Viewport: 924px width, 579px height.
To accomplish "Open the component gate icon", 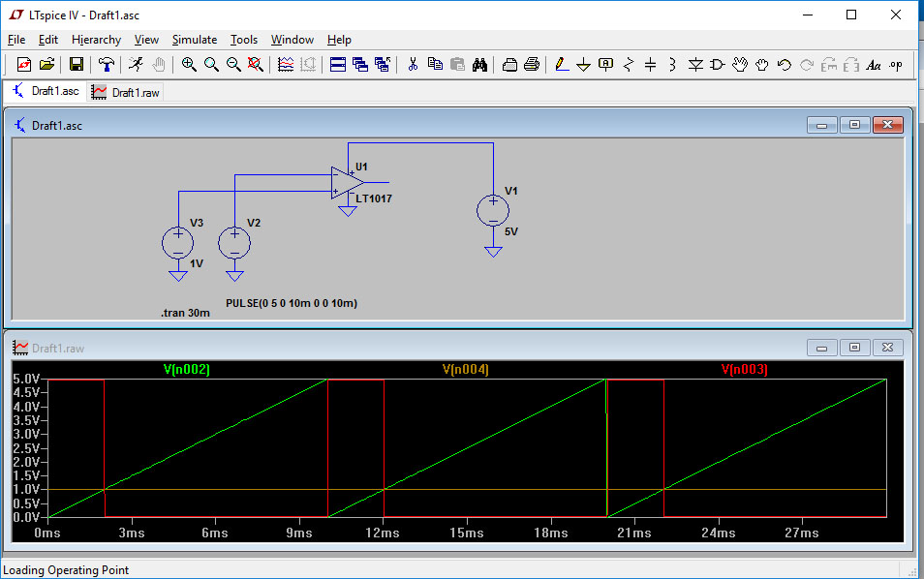I will tap(717, 64).
